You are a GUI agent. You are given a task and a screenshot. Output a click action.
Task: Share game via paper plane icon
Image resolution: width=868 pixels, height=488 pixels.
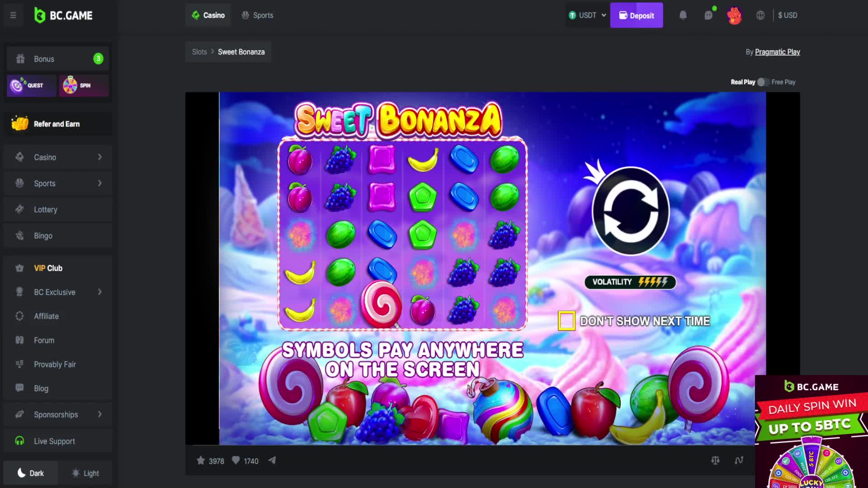pyautogui.click(x=272, y=460)
